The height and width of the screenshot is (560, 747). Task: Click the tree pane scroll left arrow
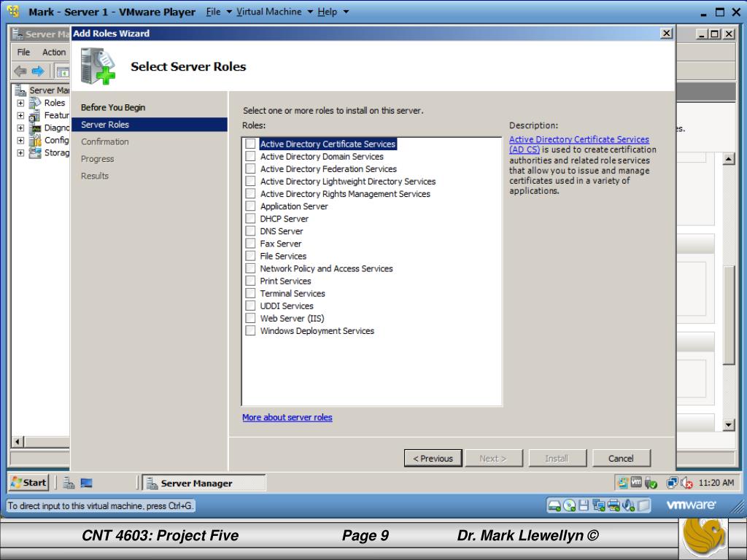pyautogui.click(x=18, y=442)
